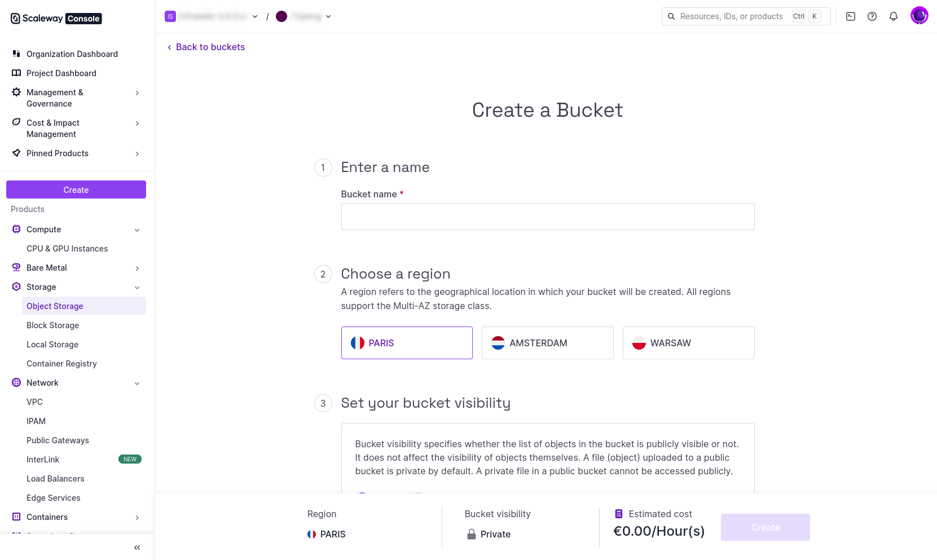Click the search magnifier in the top bar
The width and height of the screenshot is (937, 560).
tap(671, 16)
